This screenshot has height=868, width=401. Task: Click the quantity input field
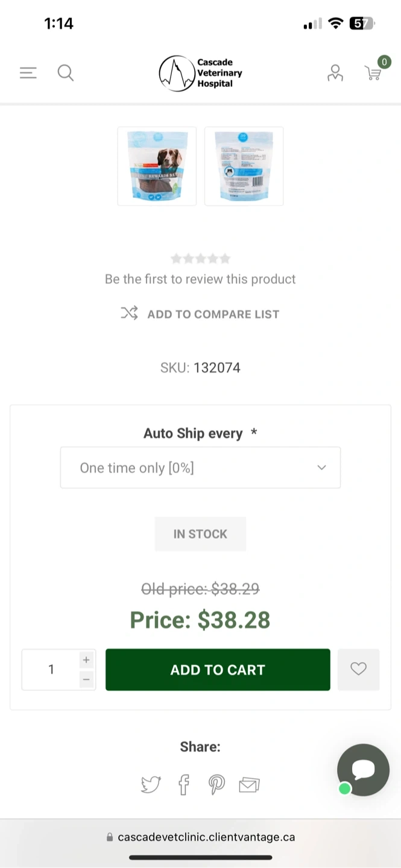point(51,669)
